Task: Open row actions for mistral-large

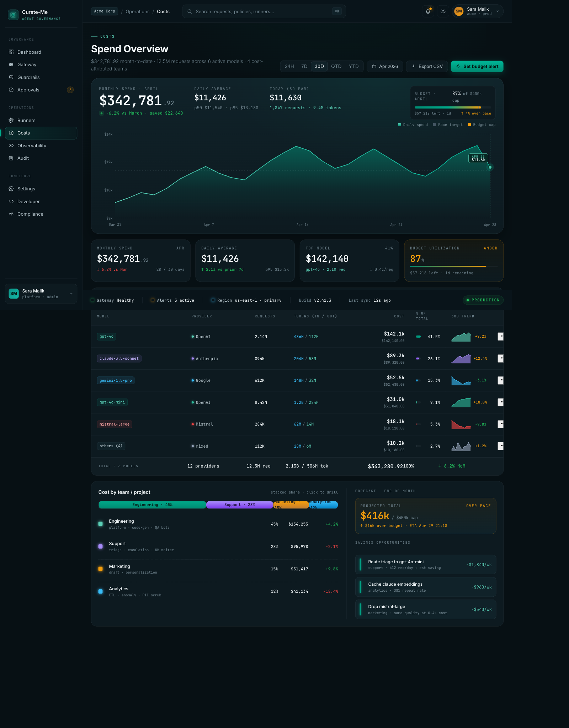Action: 500,424
